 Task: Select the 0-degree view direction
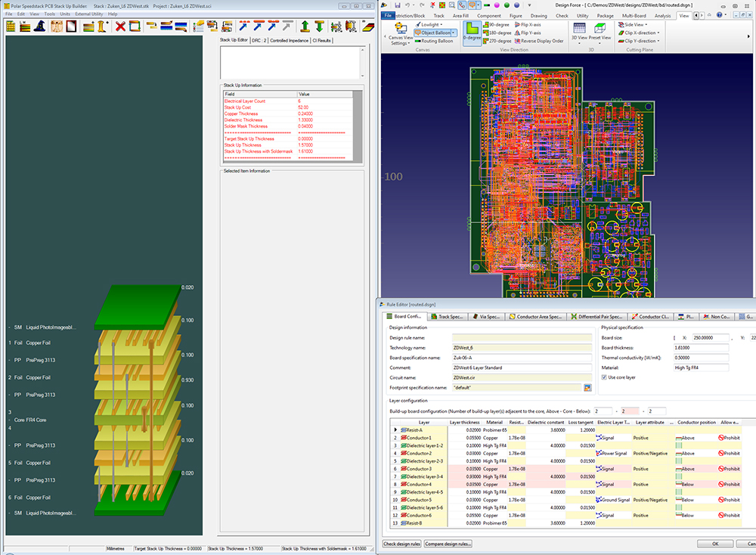[471, 33]
